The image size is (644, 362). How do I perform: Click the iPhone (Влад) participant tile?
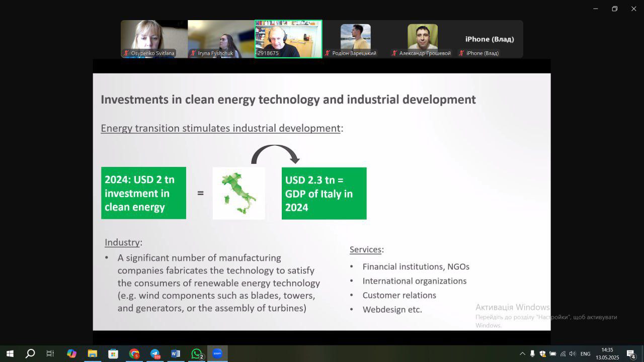(x=489, y=39)
